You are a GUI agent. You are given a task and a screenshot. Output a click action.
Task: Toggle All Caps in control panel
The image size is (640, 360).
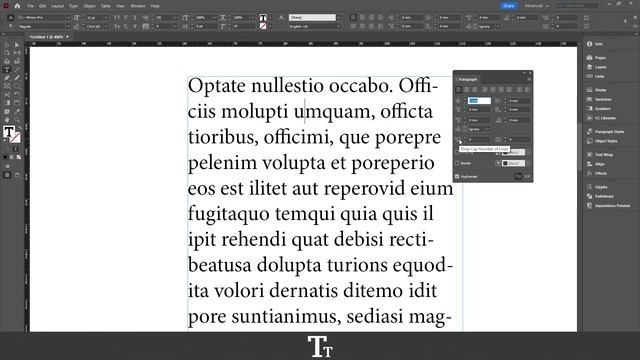pos(117,18)
